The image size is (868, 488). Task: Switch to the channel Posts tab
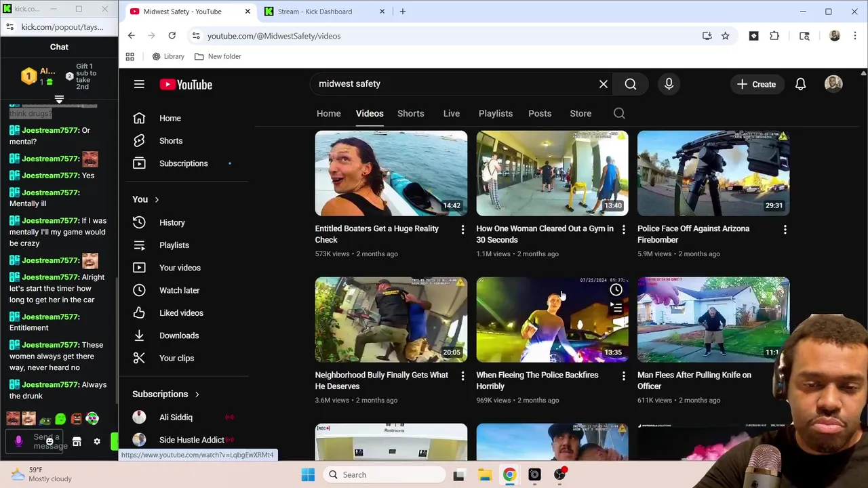(540, 113)
